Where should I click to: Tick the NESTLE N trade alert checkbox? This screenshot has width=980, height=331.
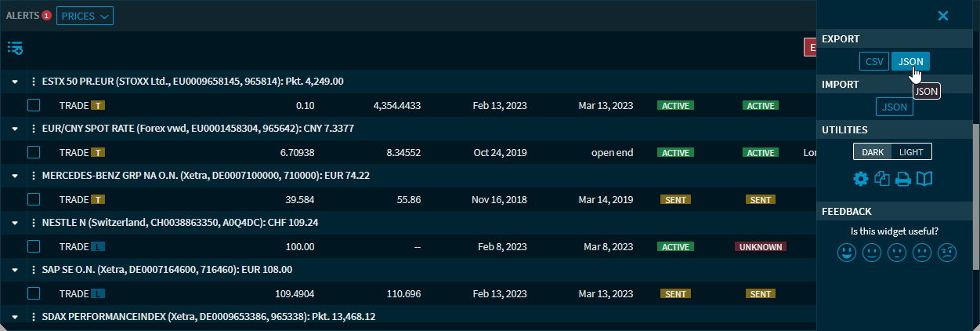(x=34, y=246)
